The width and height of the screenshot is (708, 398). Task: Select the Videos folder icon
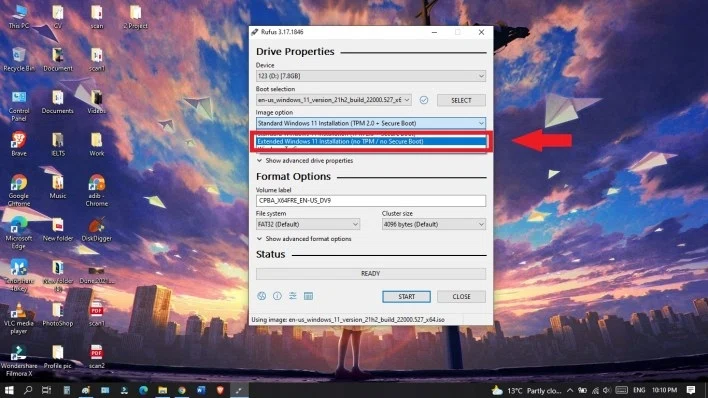click(97, 102)
